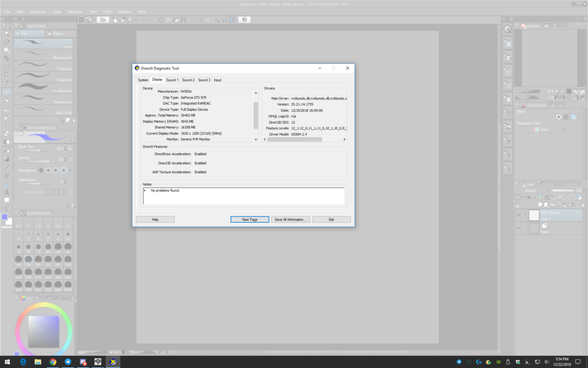Screen dimensions: 588x368
Task: Choose the Textured pen brush preset
Action: coord(43,99)
